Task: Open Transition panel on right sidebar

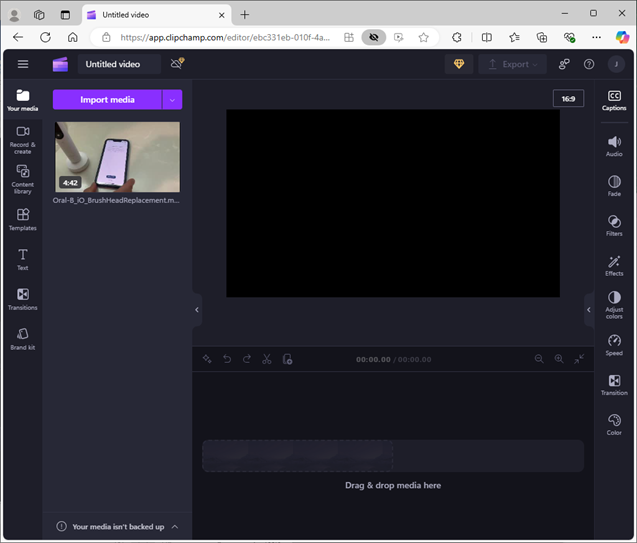Action: 614,385
